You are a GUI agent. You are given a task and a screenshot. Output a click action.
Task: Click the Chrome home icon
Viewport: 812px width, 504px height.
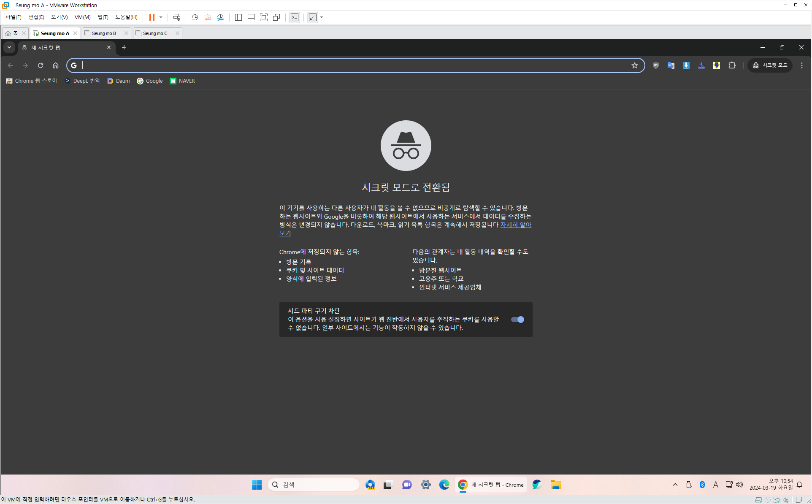tap(56, 65)
